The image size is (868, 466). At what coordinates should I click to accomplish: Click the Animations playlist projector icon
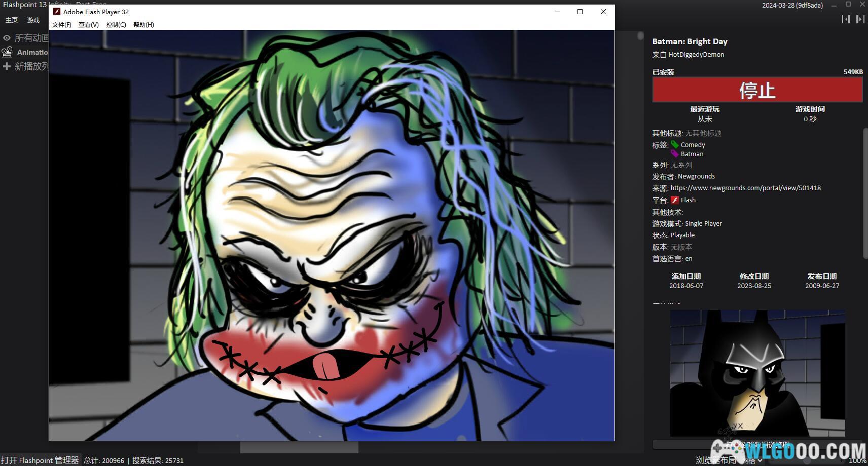7,52
